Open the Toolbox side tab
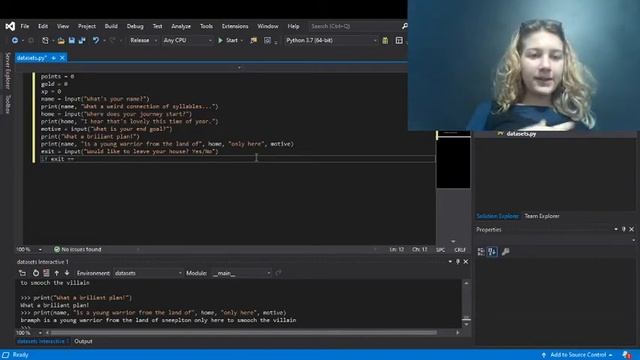640x360 pixels. pyautogui.click(x=7, y=104)
